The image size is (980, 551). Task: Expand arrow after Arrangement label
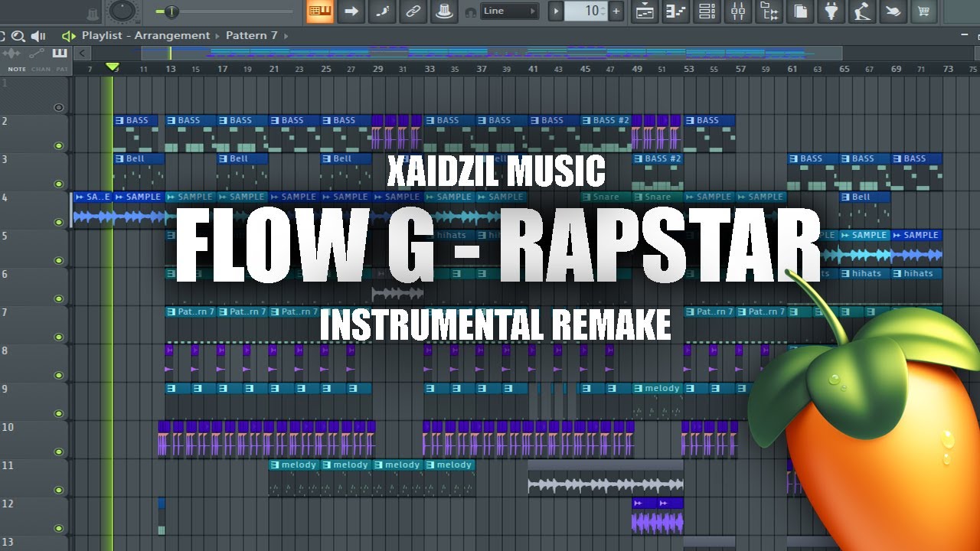[x=218, y=36]
